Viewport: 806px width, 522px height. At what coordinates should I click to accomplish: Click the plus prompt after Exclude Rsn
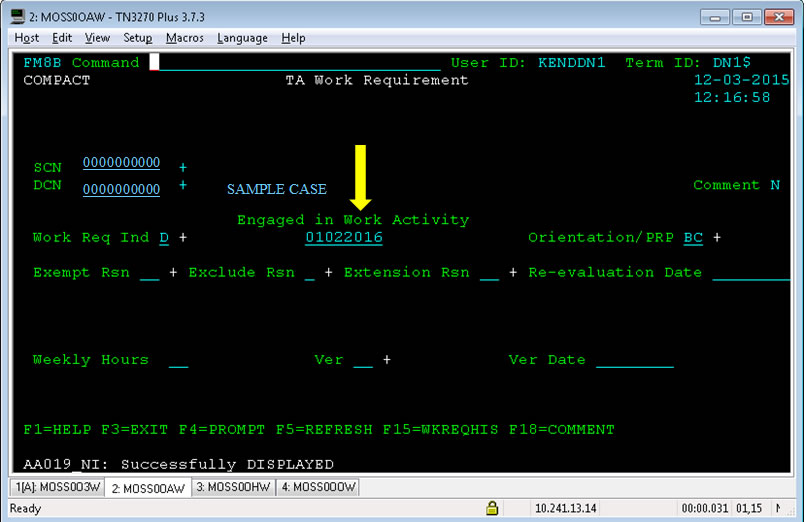(x=328, y=273)
